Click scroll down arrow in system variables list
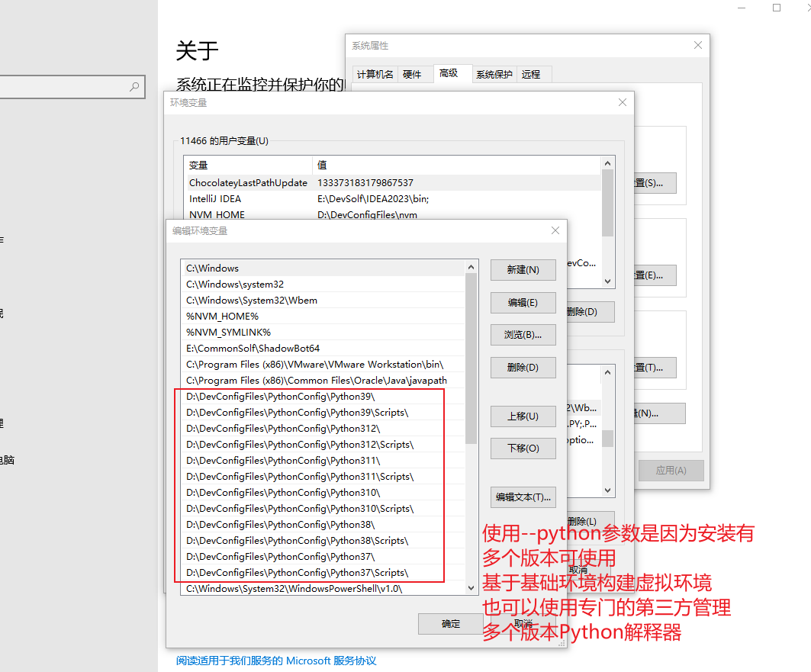 click(608, 490)
